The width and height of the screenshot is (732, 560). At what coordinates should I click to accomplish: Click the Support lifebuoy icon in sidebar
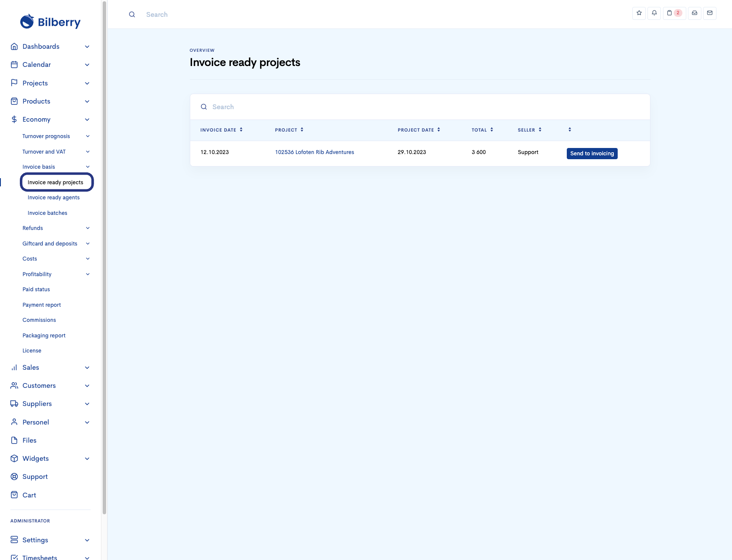pyautogui.click(x=14, y=477)
